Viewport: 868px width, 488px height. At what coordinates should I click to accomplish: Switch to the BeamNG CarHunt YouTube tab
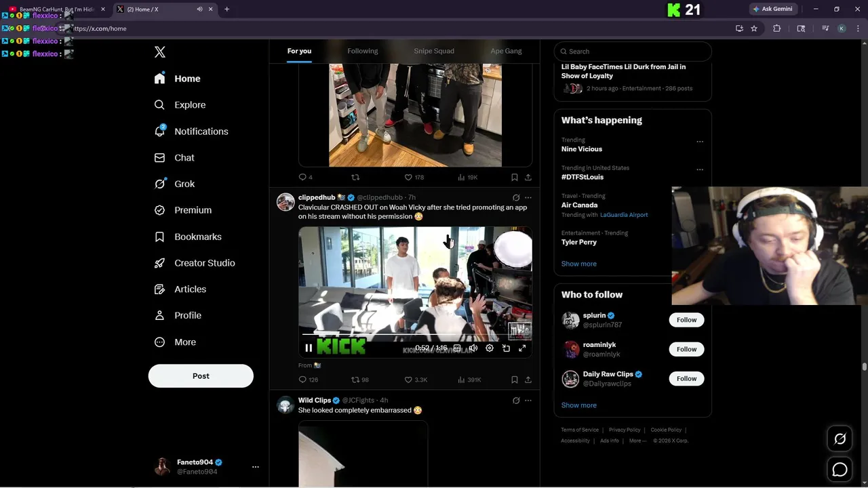56,9
